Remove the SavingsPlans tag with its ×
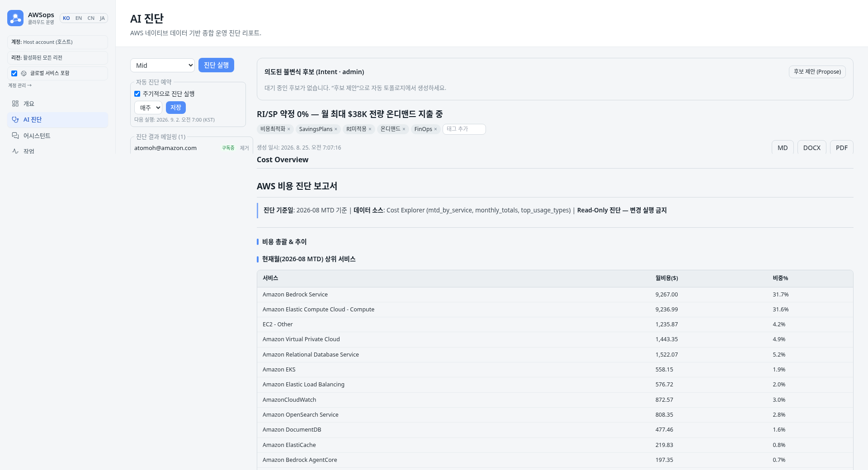 336,129
